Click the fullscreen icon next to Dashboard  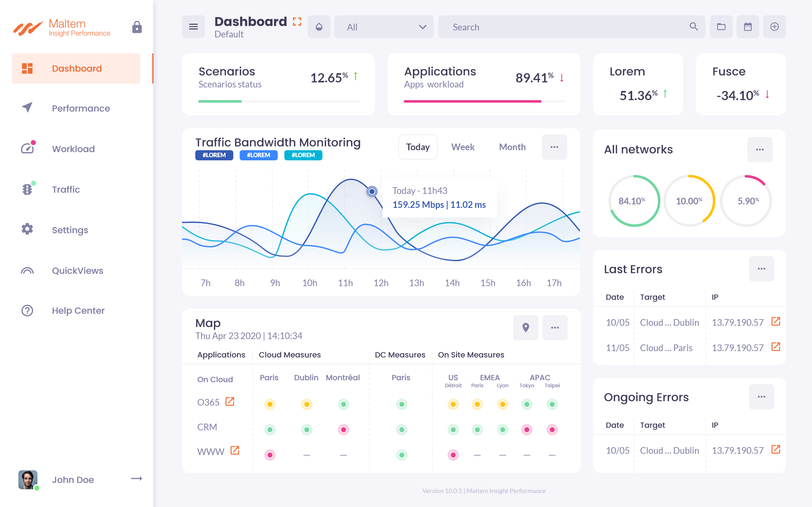click(297, 22)
